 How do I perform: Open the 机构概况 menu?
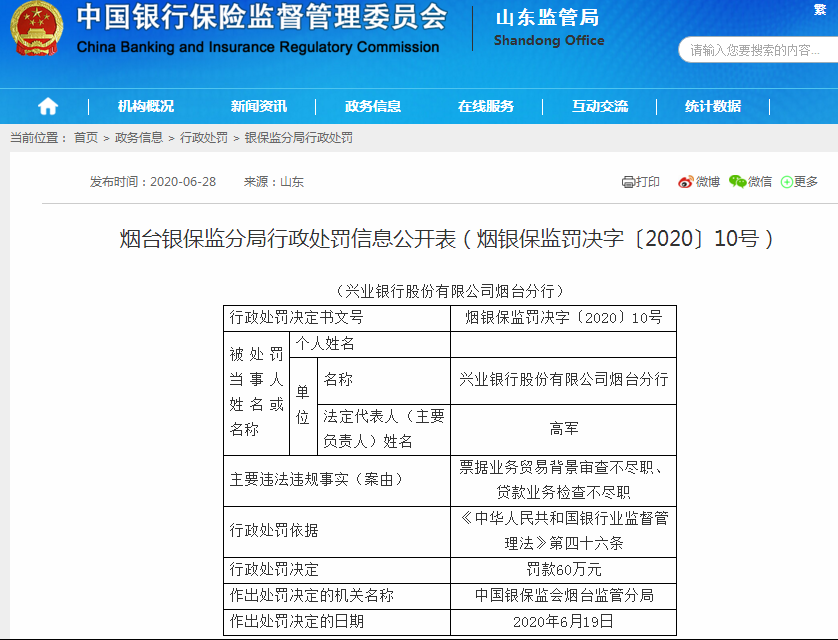145,106
